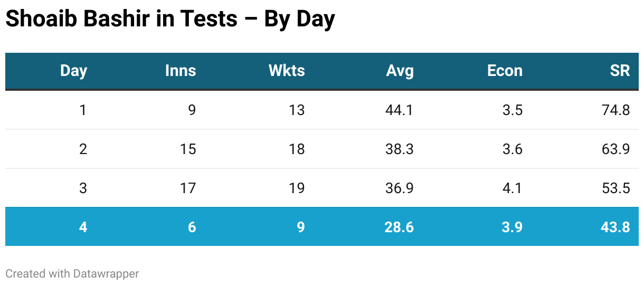Select the Day 2 row cell

click(x=83, y=149)
